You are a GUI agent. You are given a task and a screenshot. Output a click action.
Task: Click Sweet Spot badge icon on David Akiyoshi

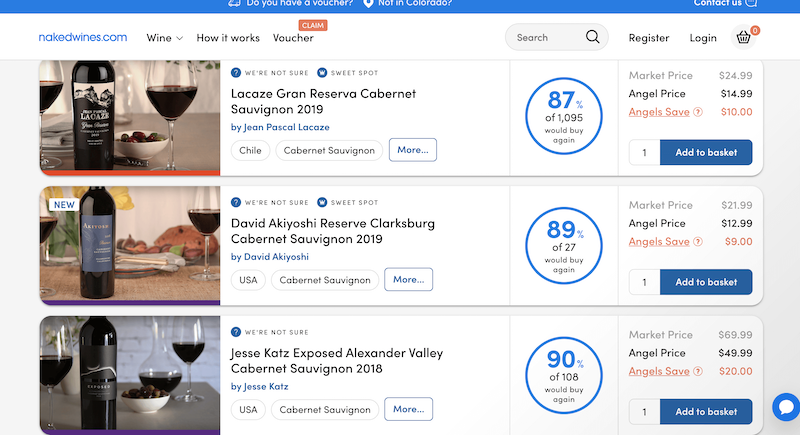coord(322,203)
